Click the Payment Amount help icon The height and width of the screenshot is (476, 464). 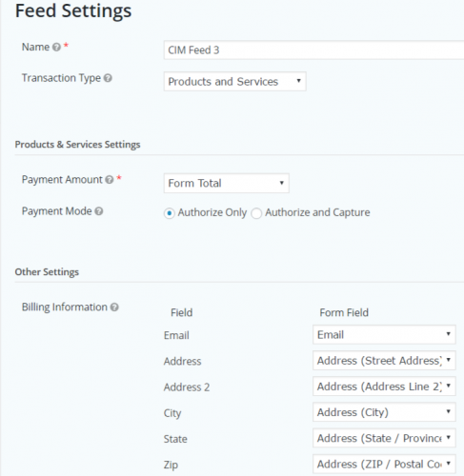110,180
